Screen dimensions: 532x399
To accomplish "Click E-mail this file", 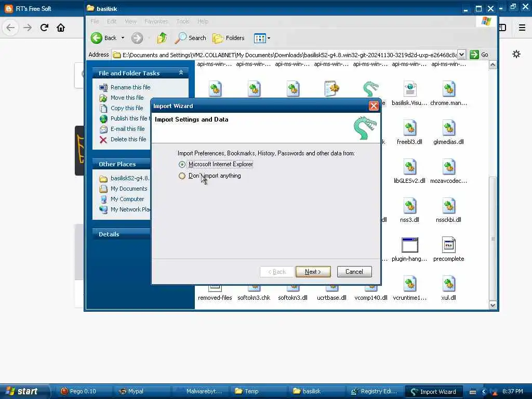I will [x=128, y=129].
